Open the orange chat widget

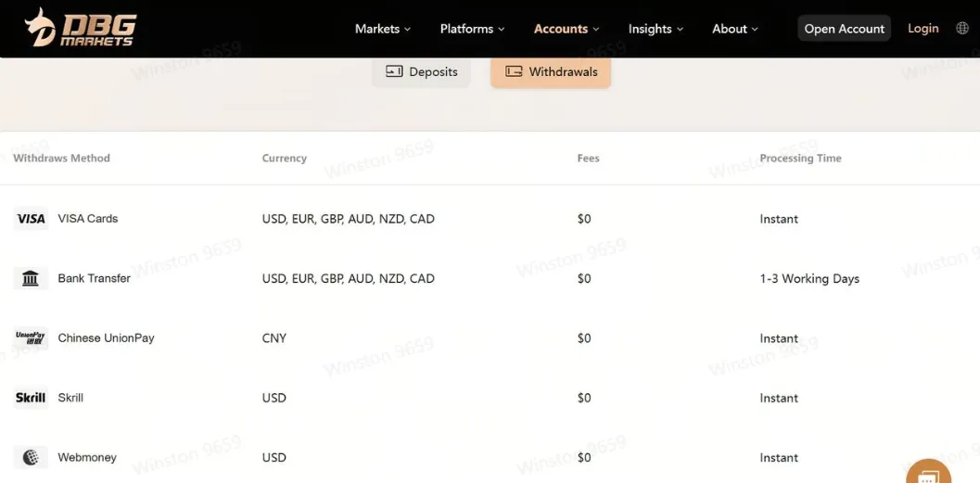click(x=928, y=474)
